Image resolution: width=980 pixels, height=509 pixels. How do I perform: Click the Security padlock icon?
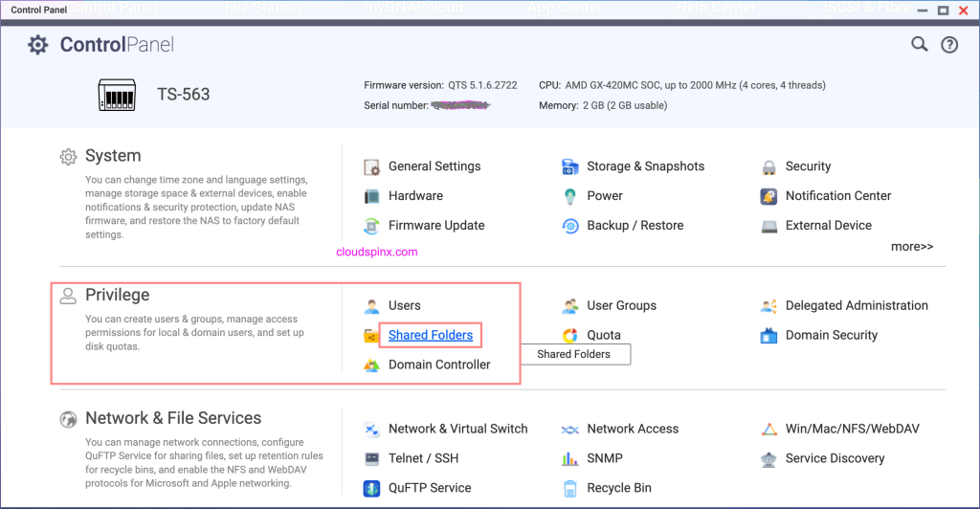[768, 166]
